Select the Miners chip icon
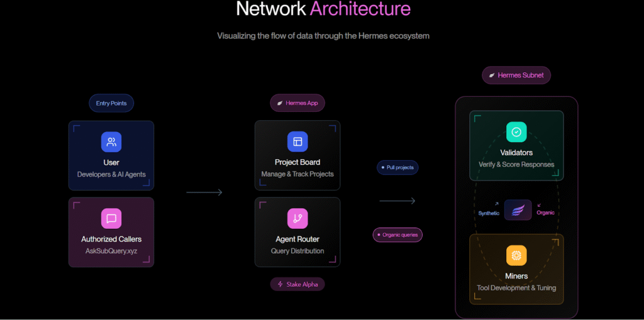 pyautogui.click(x=516, y=255)
